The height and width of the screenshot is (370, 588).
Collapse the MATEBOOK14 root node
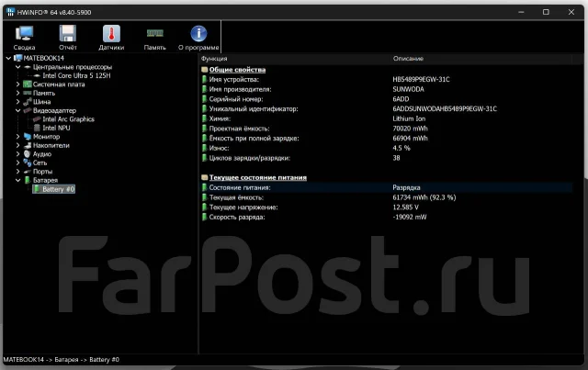[x=8, y=58]
